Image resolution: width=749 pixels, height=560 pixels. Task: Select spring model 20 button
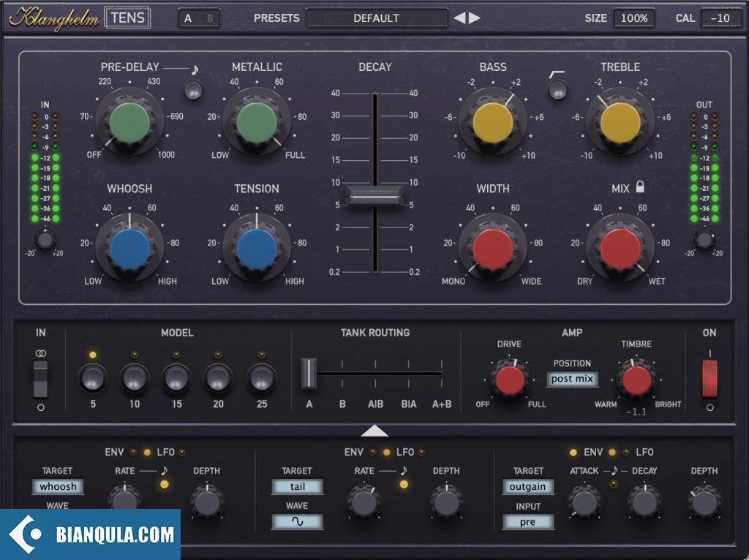coord(218,379)
